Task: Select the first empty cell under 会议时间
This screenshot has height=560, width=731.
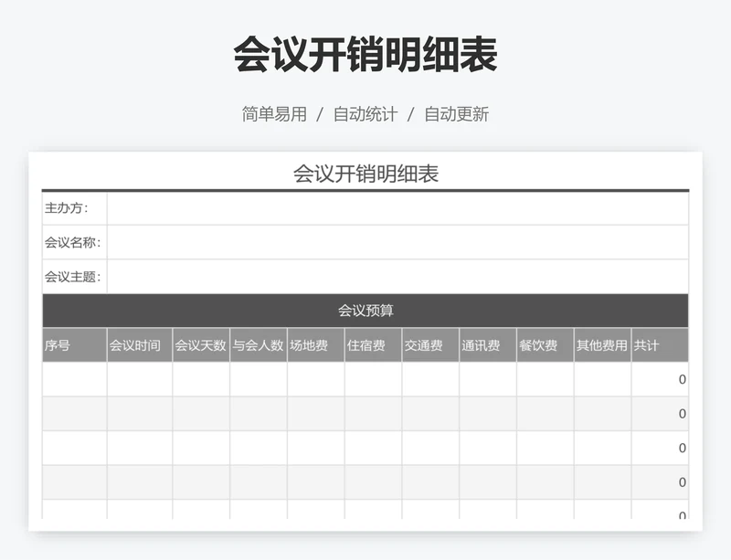Action: tap(140, 380)
